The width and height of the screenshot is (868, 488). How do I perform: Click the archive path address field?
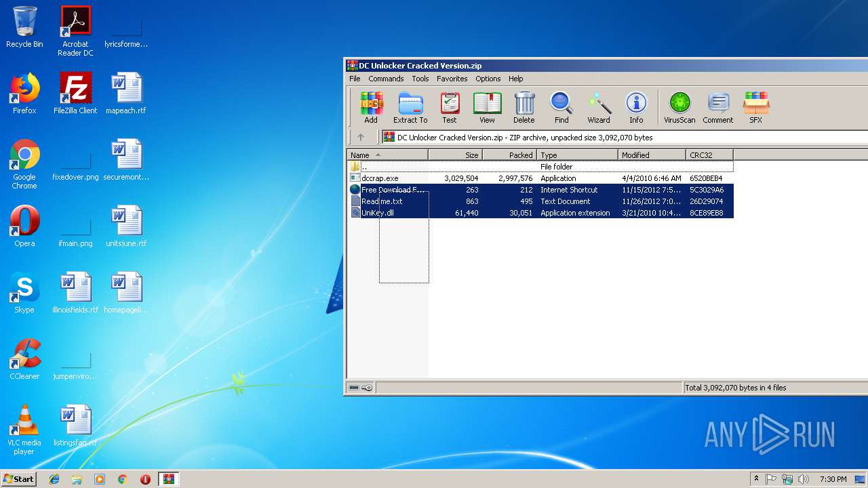point(624,137)
